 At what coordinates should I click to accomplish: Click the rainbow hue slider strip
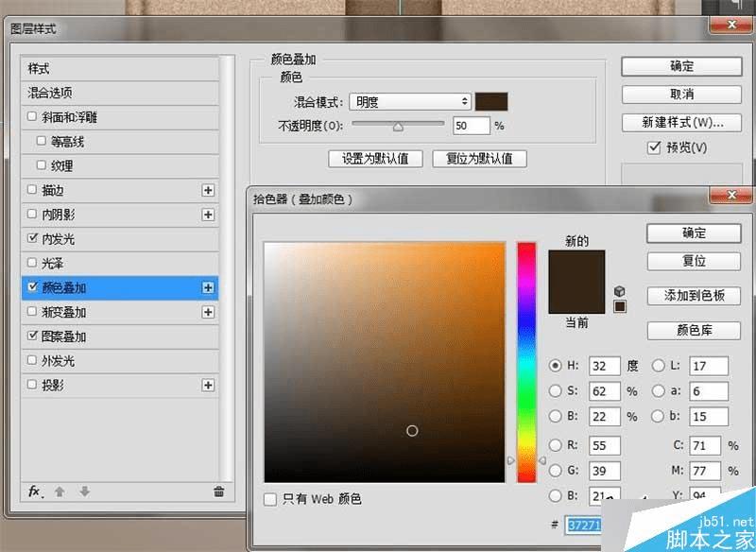click(x=526, y=362)
